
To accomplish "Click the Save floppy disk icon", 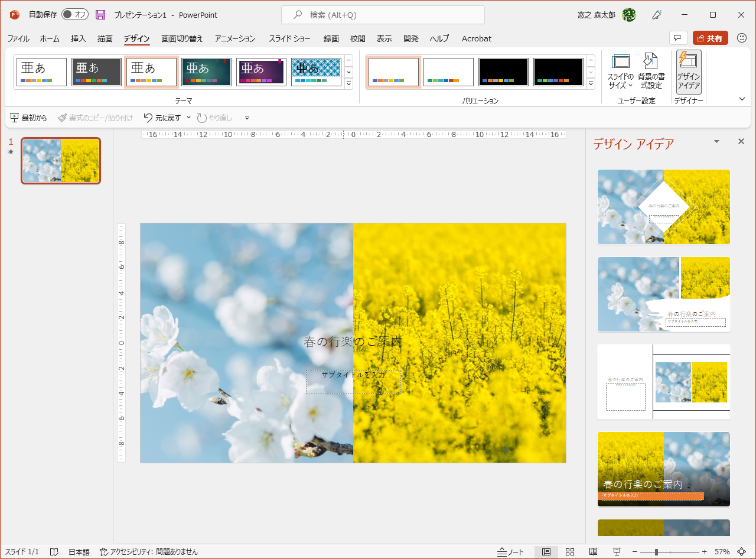I will [100, 15].
